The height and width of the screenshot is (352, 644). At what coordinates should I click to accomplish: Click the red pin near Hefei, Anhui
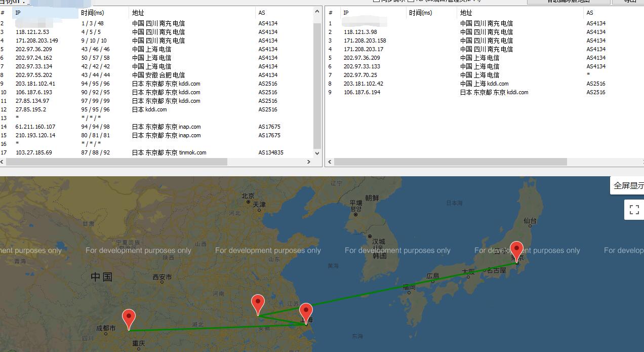[258, 304]
